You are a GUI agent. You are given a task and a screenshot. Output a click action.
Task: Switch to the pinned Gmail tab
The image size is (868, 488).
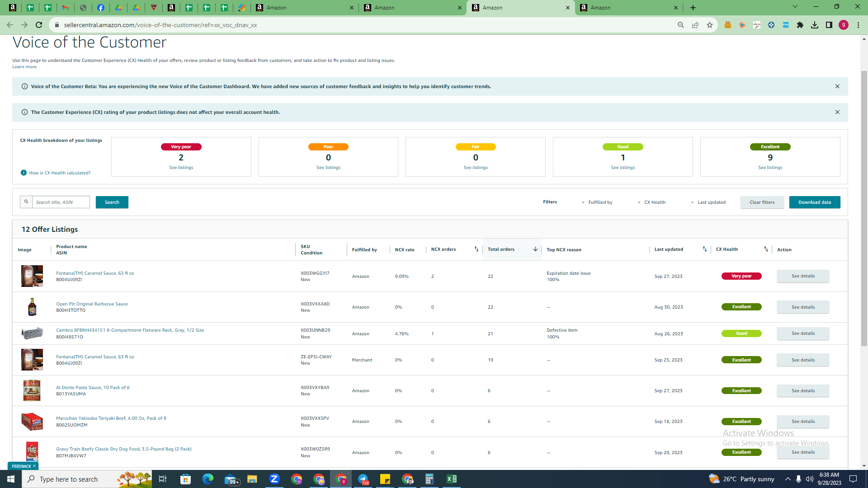(66, 8)
